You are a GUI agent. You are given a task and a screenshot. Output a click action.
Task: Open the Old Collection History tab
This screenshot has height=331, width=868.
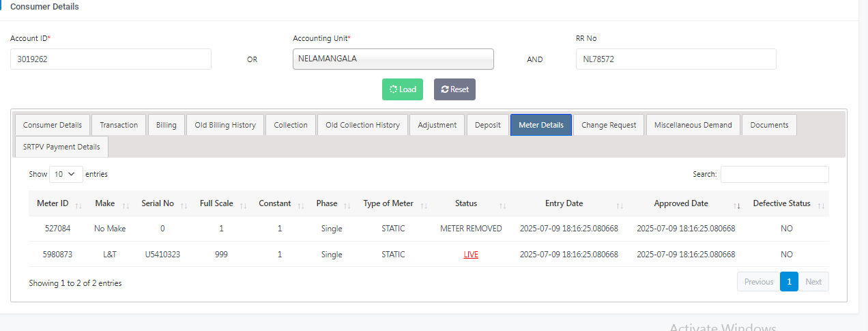pos(362,125)
